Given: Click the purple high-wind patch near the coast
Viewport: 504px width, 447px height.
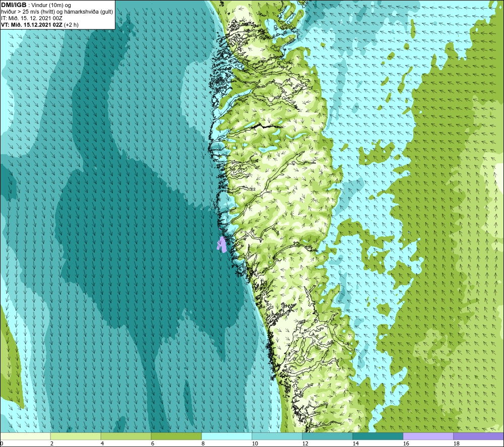Looking at the screenshot, I should pos(221,244).
